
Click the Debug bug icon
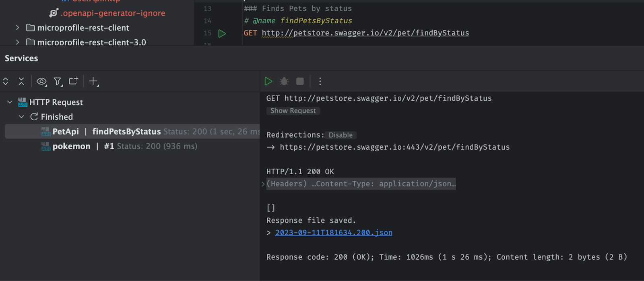point(284,81)
